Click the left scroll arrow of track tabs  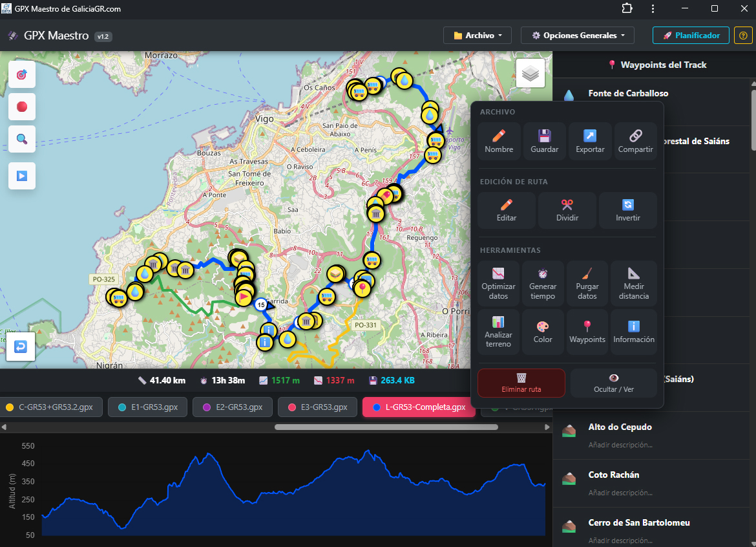click(x=4, y=427)
